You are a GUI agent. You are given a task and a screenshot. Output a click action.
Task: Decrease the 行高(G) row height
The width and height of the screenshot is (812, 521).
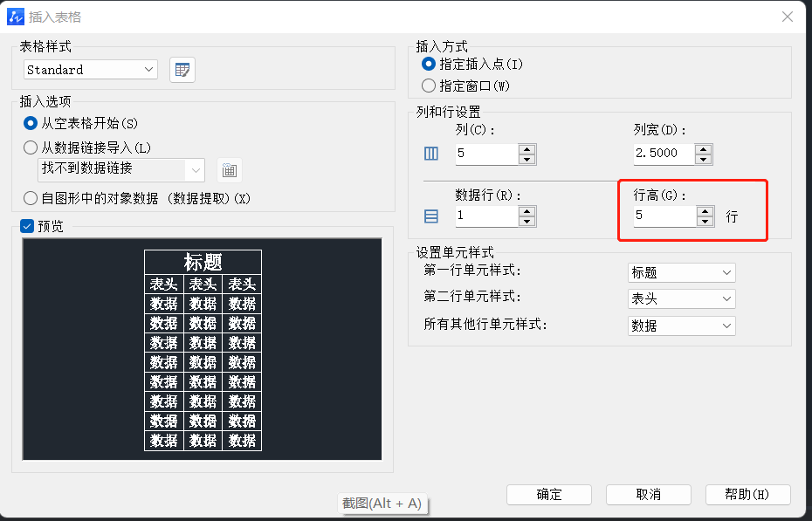click(705, 222)
